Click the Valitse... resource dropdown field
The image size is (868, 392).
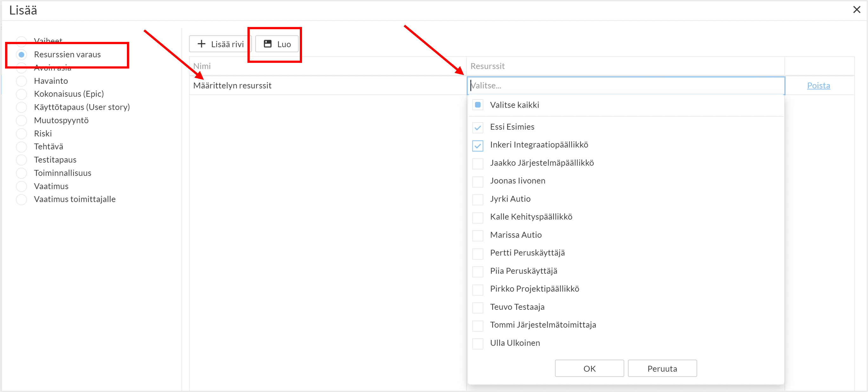[625, 86]
